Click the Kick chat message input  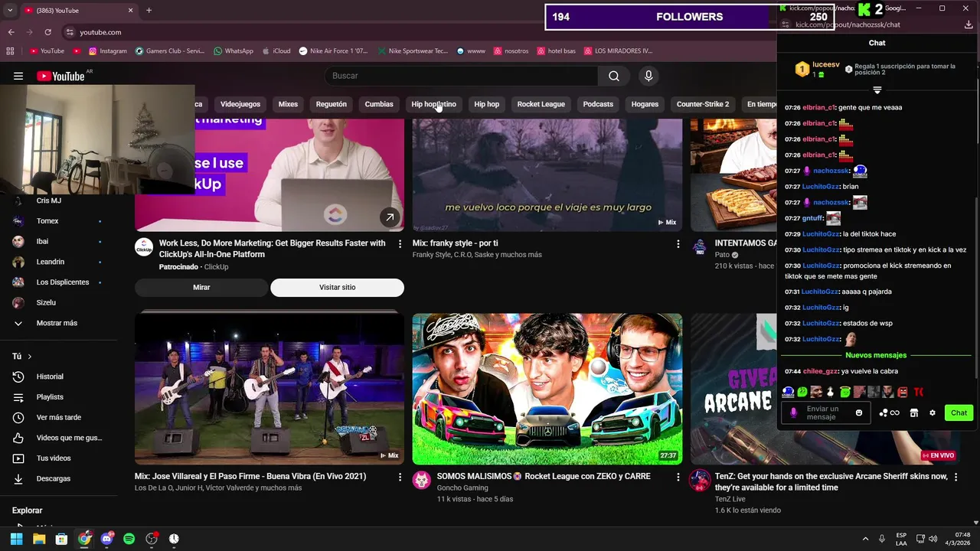(x=826, y=413)
